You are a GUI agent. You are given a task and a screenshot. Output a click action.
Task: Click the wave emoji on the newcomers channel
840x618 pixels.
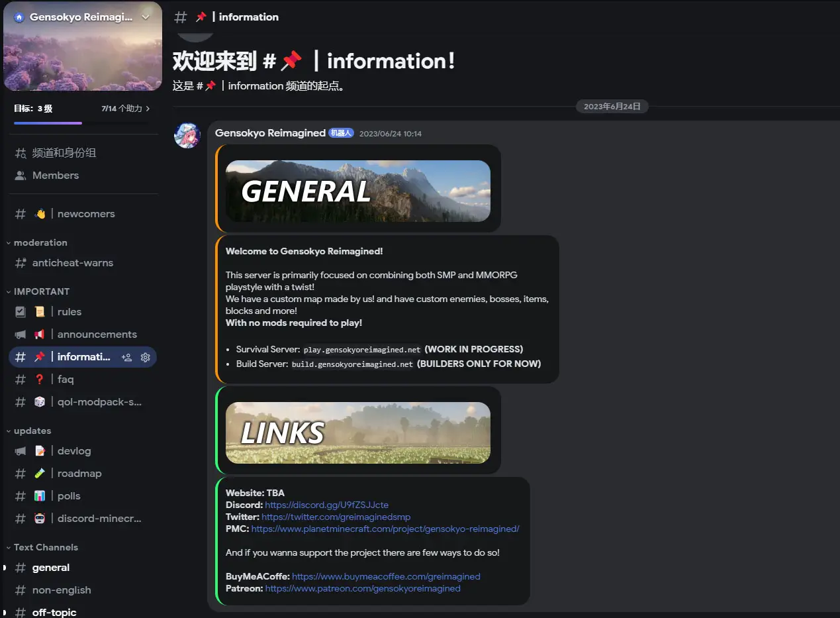40,213
